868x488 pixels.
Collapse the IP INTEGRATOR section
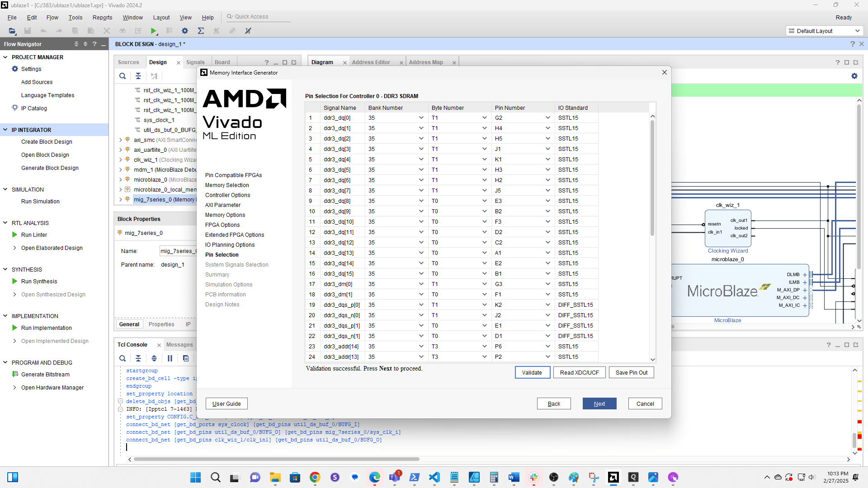(x=5, y=130)
